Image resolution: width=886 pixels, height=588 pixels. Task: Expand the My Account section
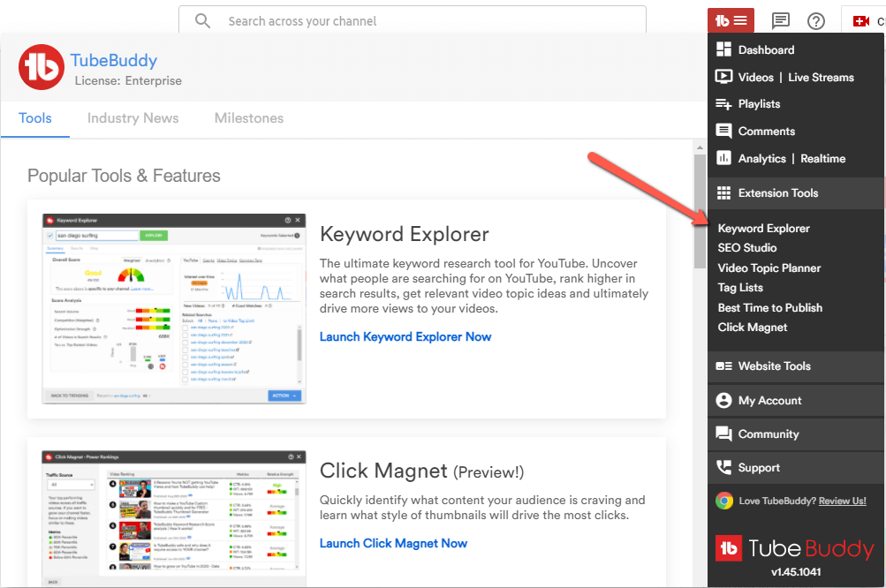(769, 400)
